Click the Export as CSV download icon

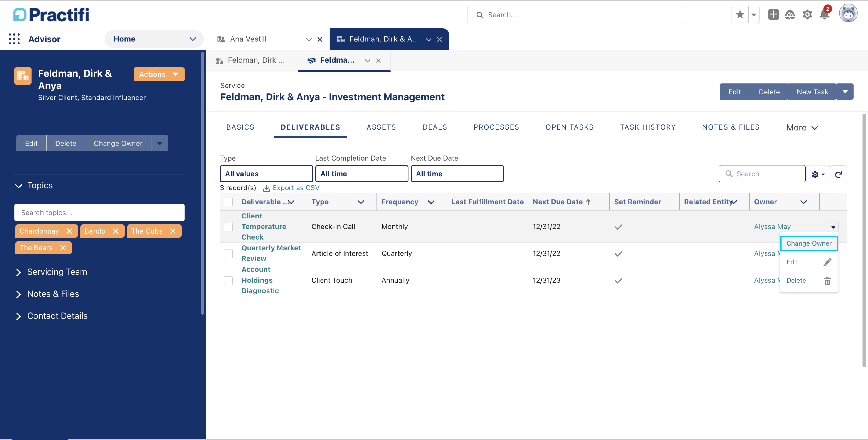click(x=267, y=188)
